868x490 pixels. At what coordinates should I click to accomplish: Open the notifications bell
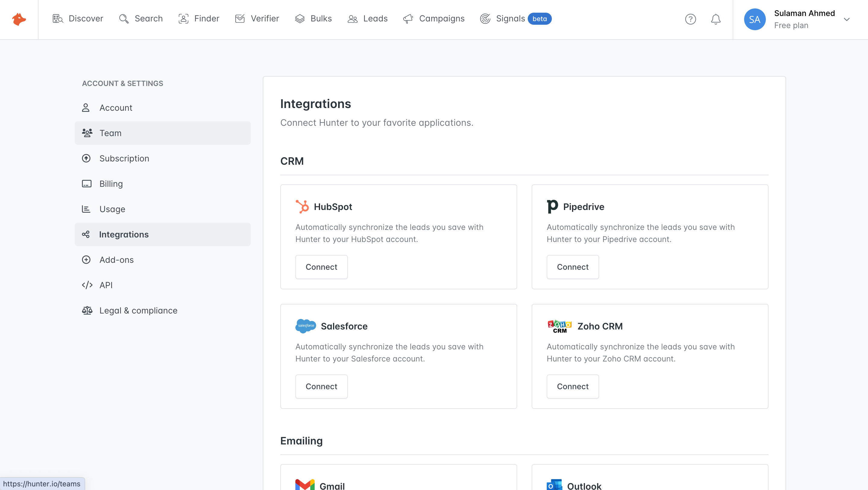715,19
